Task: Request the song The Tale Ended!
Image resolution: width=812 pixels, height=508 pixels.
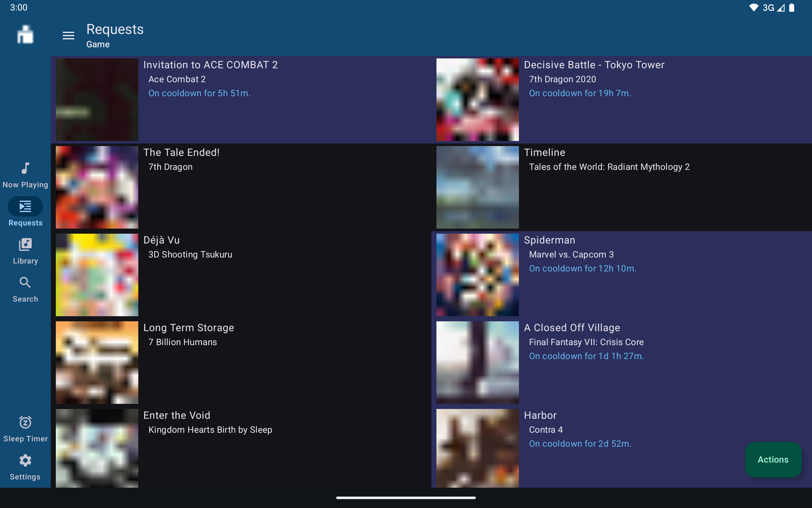Action: (x=181, y=152)
